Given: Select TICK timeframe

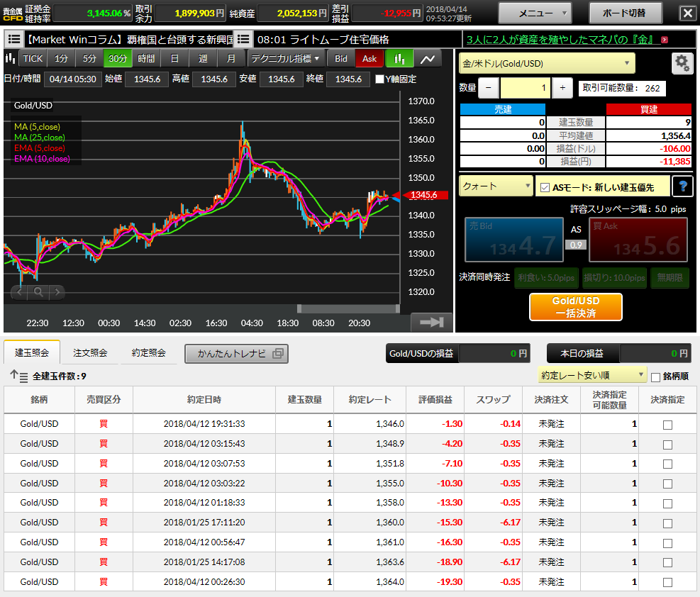Looking at the screenshot, I should [x=33, y=58].
